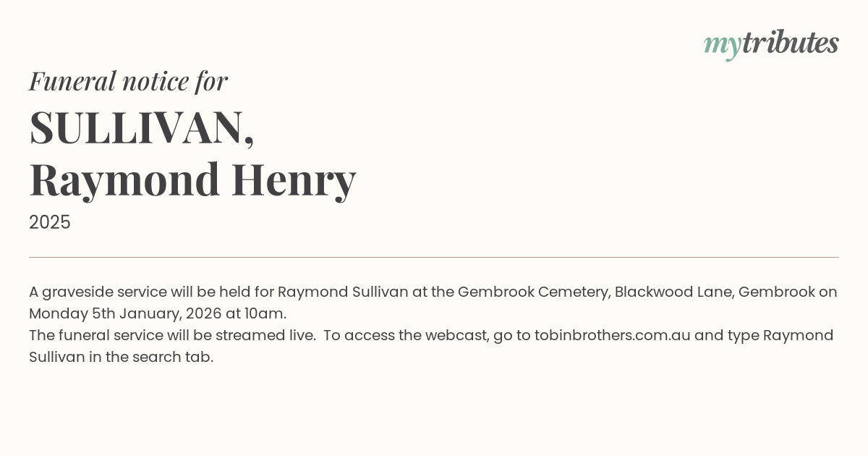Click the horizontal divider line

point(434,257)
